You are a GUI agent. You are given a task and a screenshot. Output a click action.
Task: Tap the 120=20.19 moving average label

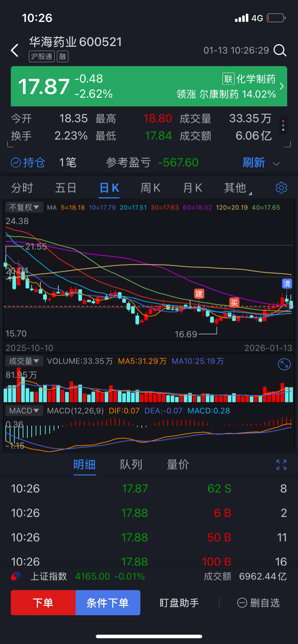pyautogui.click(x=232, y=207)
